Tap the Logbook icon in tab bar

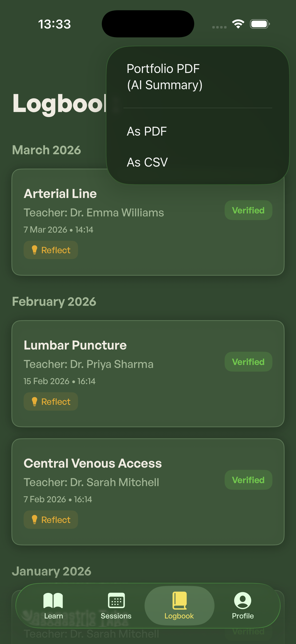tap(179, 600)
